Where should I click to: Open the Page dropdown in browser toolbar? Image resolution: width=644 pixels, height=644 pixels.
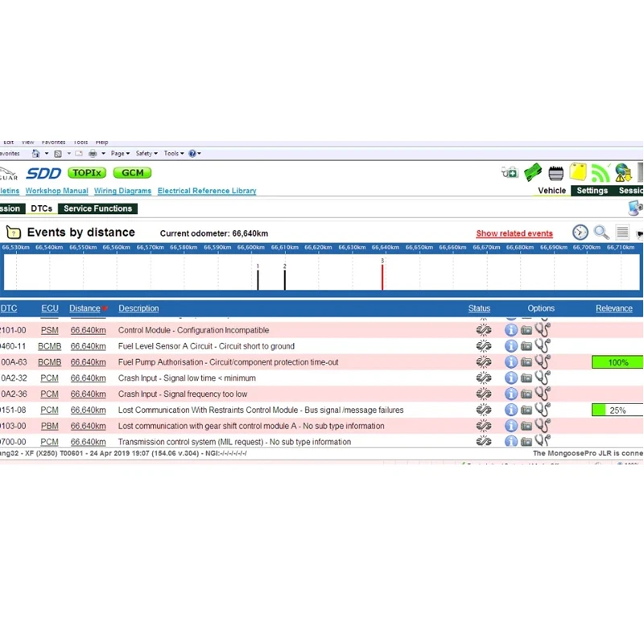pos(120,153)
